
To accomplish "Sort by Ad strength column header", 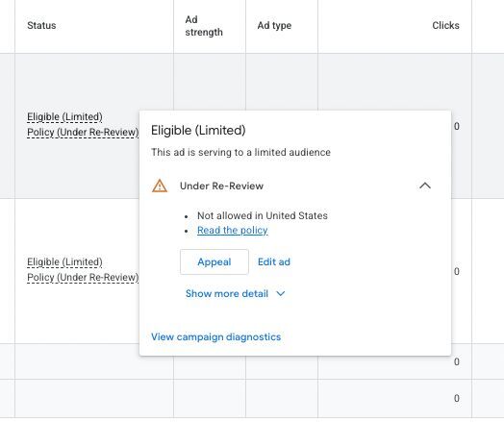I will (x=204, y=26).
